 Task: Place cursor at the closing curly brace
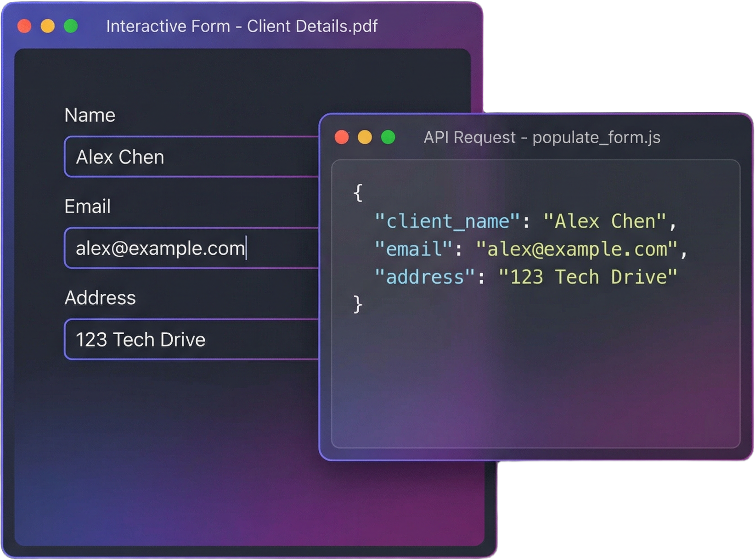(x=358, y=304)
